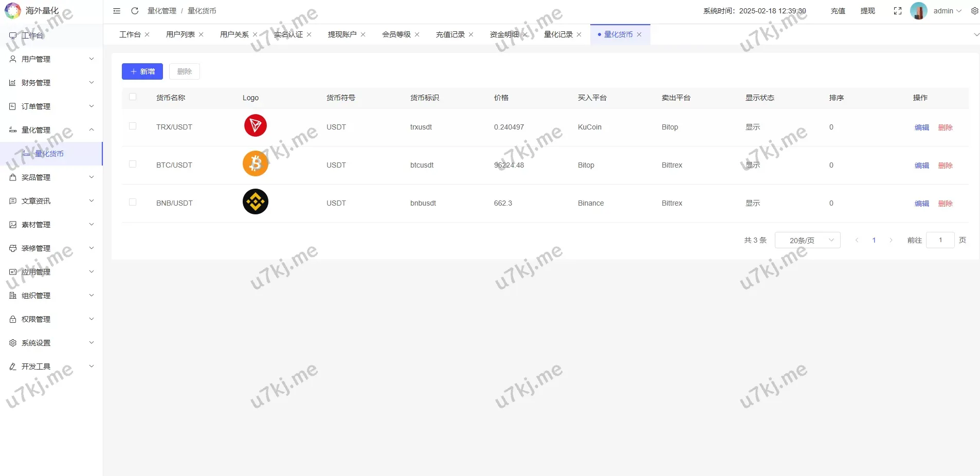
Task: Toggle the select-all header checkbox
Action: pos(133,97)
